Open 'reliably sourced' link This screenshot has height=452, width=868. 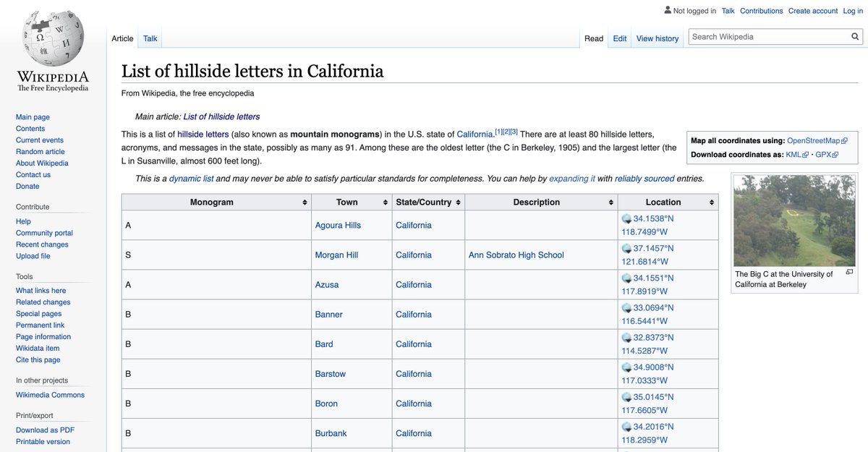644,179
